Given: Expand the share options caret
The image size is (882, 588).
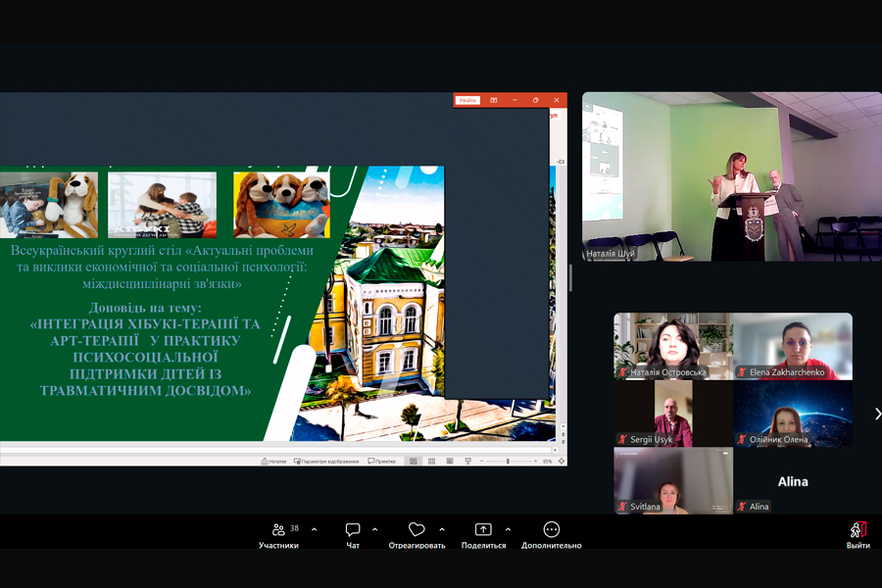Looking at the screenshot, I should (508, 529).
